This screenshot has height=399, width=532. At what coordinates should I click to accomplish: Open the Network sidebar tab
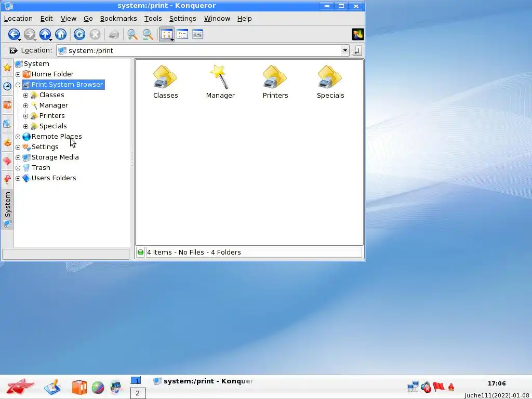point(7,124)
